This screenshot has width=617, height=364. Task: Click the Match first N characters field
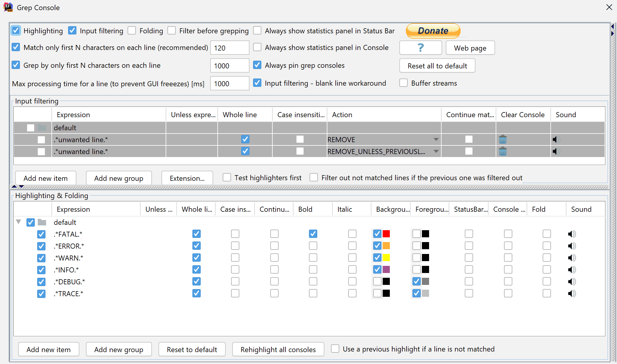(x=230, y=48)
